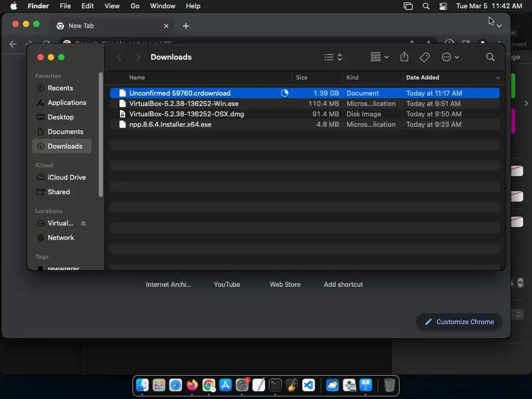Go back in Finder Downloads window
The width and height of the screenshot is (532, 399).
pyautogui.click(x=119, y=57)
